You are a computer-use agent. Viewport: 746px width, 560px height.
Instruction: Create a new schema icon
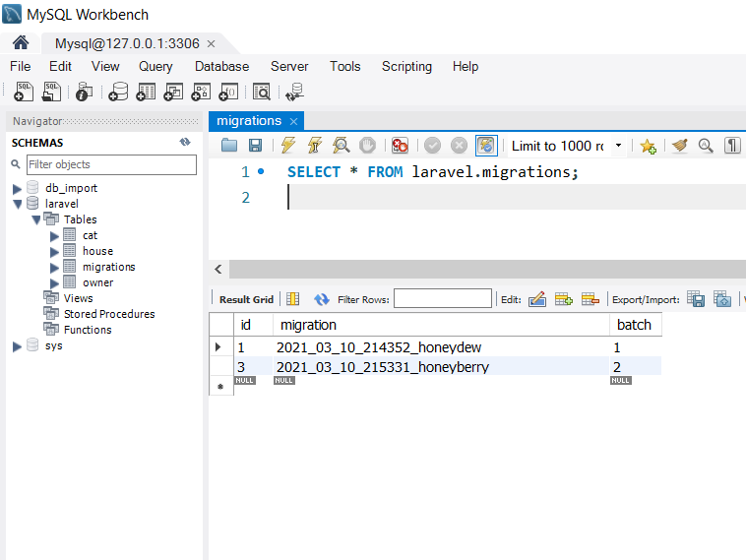pos(118,92)
